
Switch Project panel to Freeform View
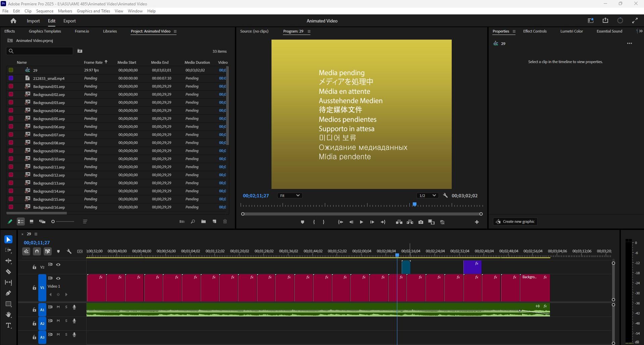click(42, 221)
